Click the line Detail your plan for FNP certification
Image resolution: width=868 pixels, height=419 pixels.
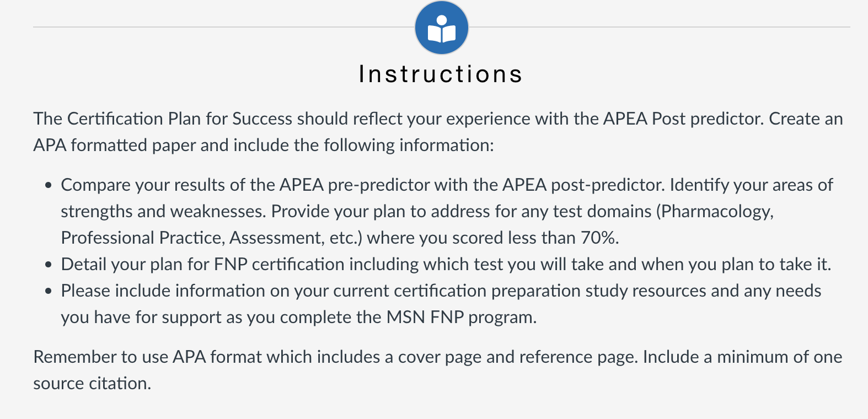(446, 264)
